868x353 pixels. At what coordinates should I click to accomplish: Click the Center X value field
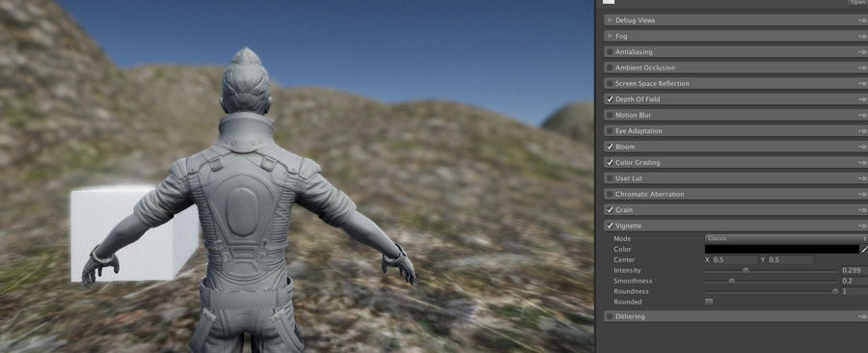pos(735,259)
